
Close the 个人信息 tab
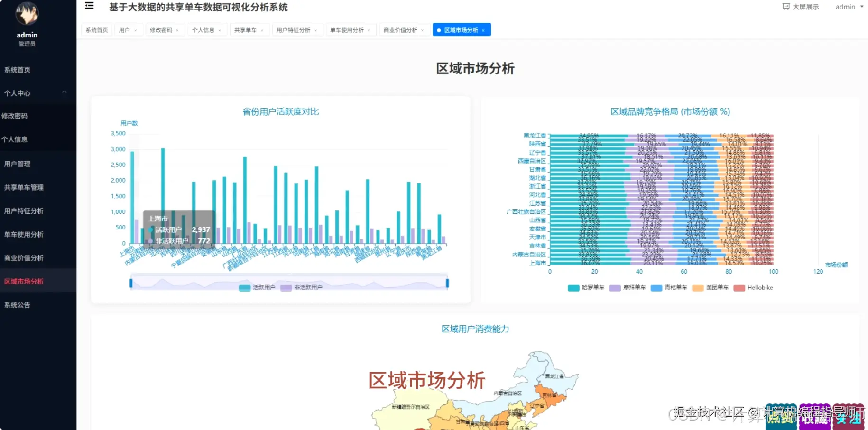220,30
